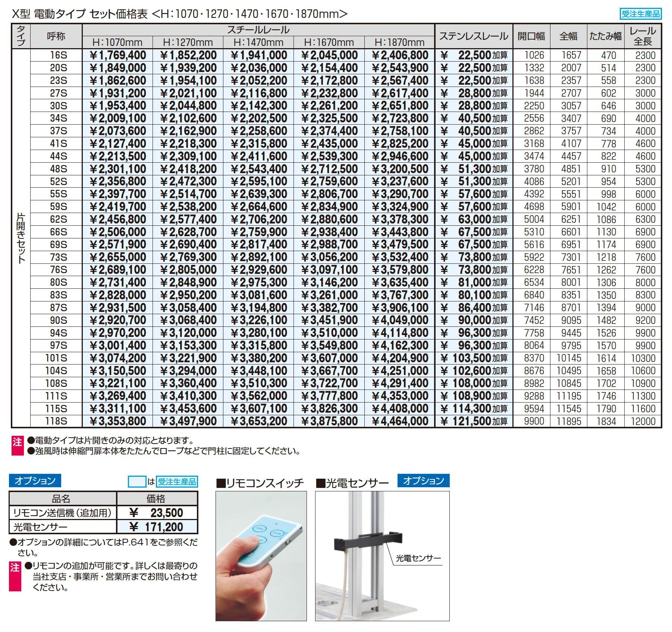This screenshot has height=632, width=672.
Task: Click 51,300加算 in the 52S row
Action: coord(474,181)
